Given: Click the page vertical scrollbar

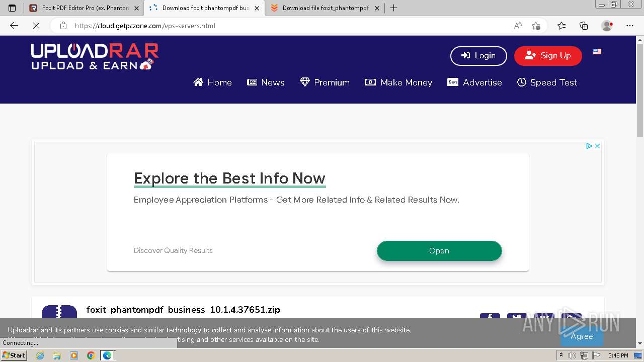Looking at the screenshot, I should [640, 90].
